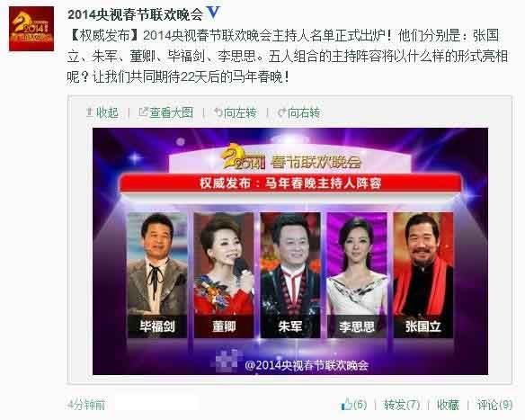Screen dimensions: 525x420
Task: Open 评论(9) comments
Action: tap(494, 405)
